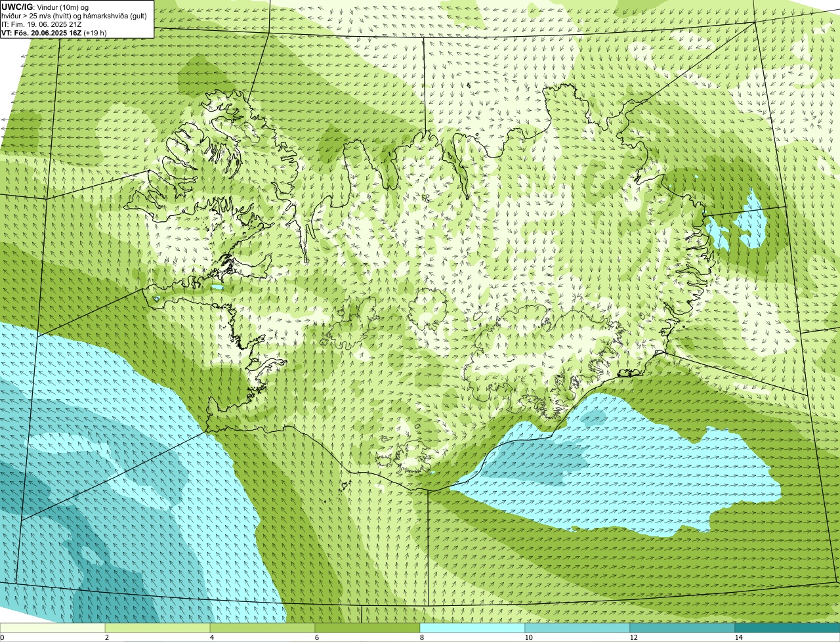Click the legend scale label '12'
840x642 pixels.
[x=633, y=637]
